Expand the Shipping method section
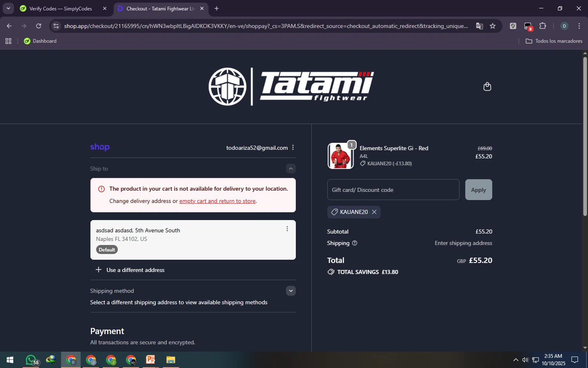This screenshot has width=588, height=368. point(290,291)
